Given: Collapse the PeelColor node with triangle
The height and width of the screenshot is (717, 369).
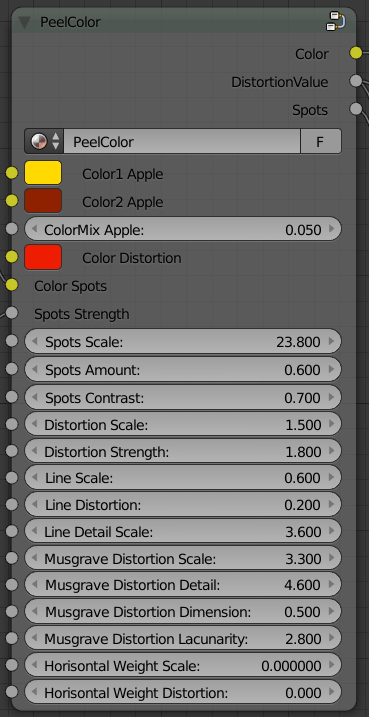Looking at the screenshot, I should click(25, 22).
